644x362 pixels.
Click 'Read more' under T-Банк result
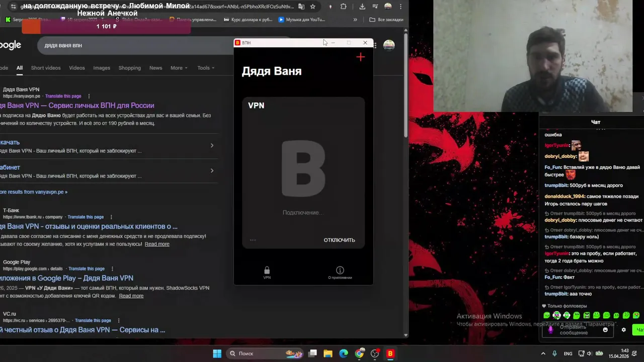[x=157, y=244]
